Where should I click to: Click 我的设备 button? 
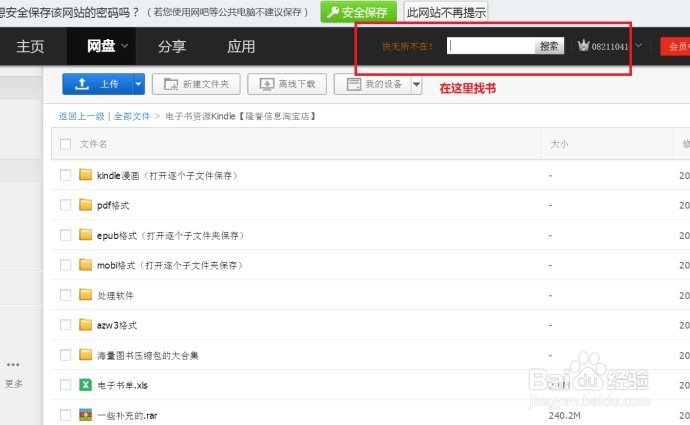373,84
